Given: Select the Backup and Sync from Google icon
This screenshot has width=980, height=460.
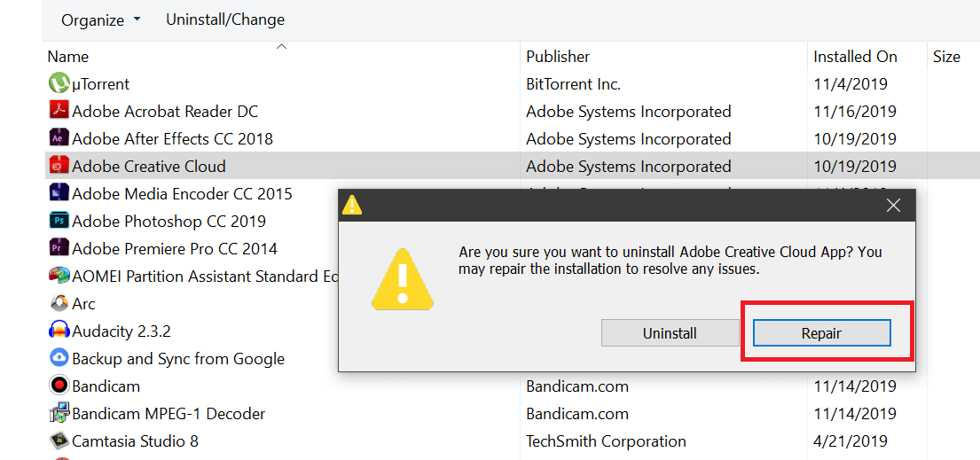Looking at the screenshot, I should pyautogui.click(x=59, y=359).
